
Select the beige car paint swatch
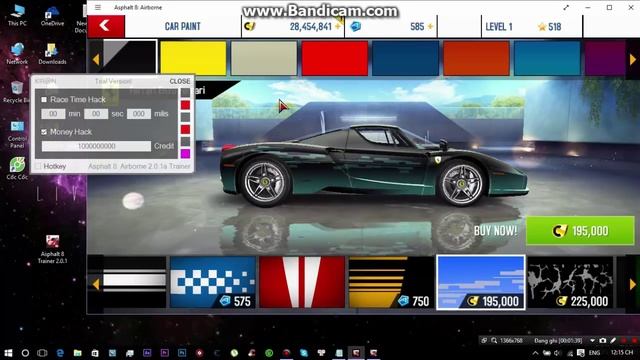264,58
